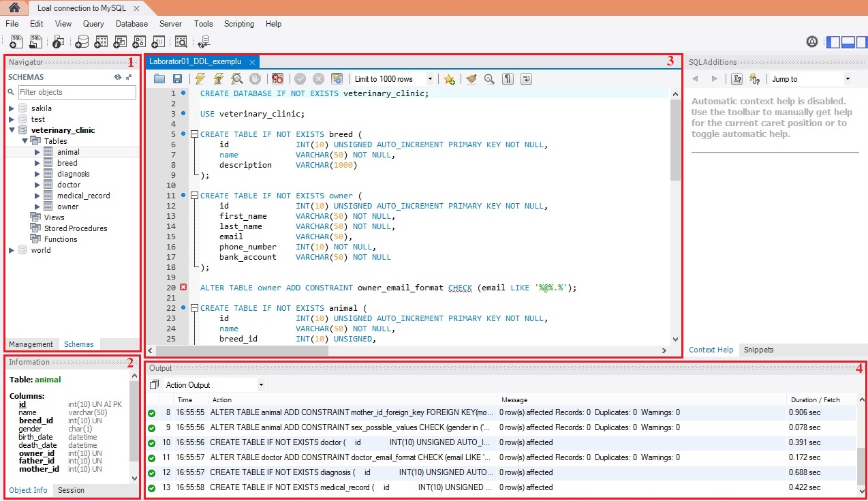Open Workbench preferences gear icon

point(812,42)
